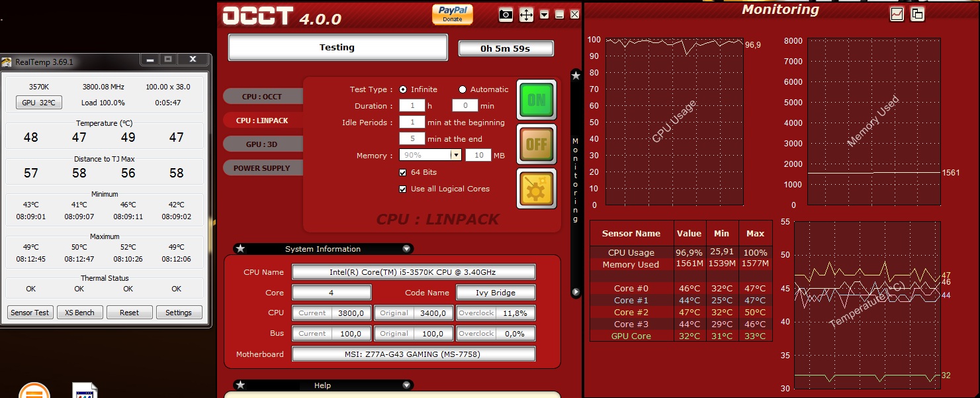Viewport: 980px width, 398px height.
Task: Click the CPU Usage graph
Action: pos(674,121)
